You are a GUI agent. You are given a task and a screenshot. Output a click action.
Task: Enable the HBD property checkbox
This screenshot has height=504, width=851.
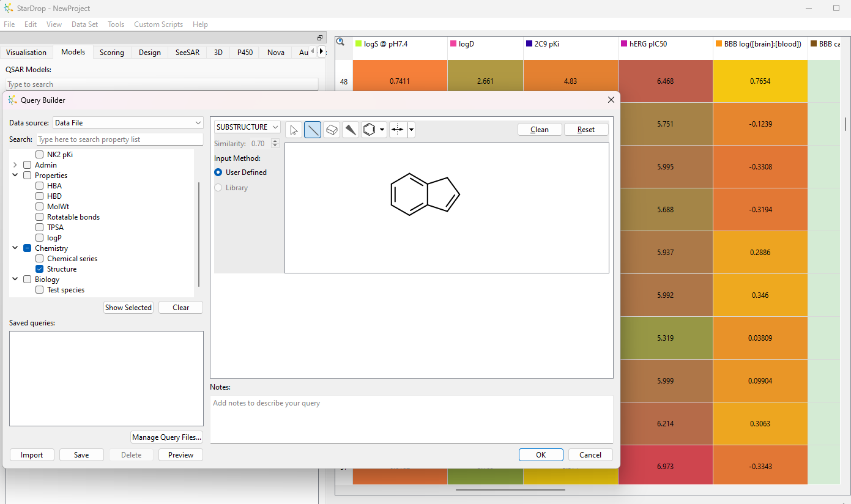click(40, 196)
